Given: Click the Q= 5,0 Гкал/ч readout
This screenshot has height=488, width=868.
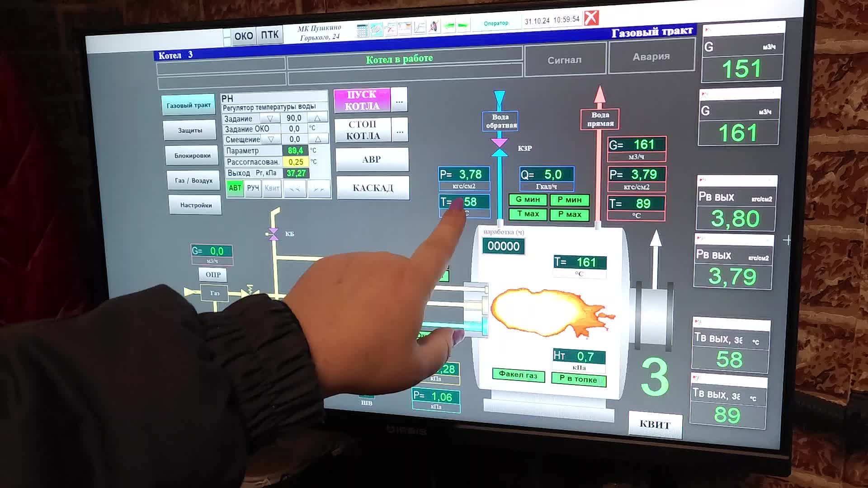Looking at the screenshot, I should tap(547, 178).
